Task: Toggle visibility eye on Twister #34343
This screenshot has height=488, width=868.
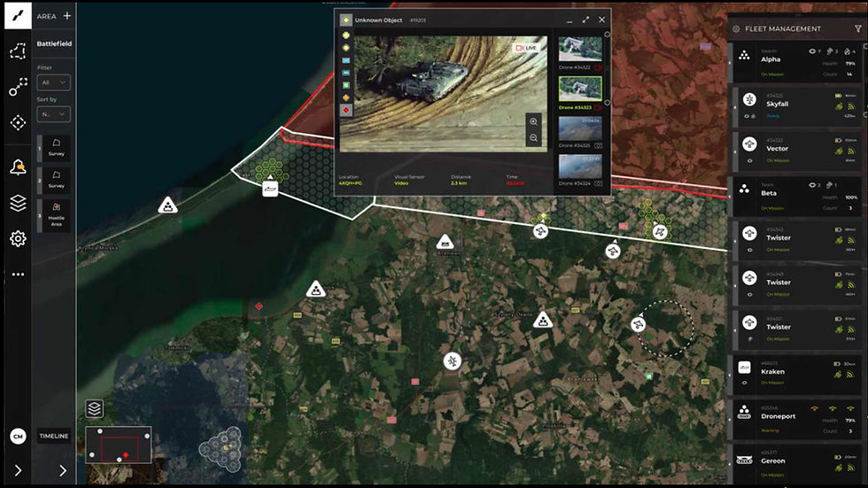Action: [749, 250]
